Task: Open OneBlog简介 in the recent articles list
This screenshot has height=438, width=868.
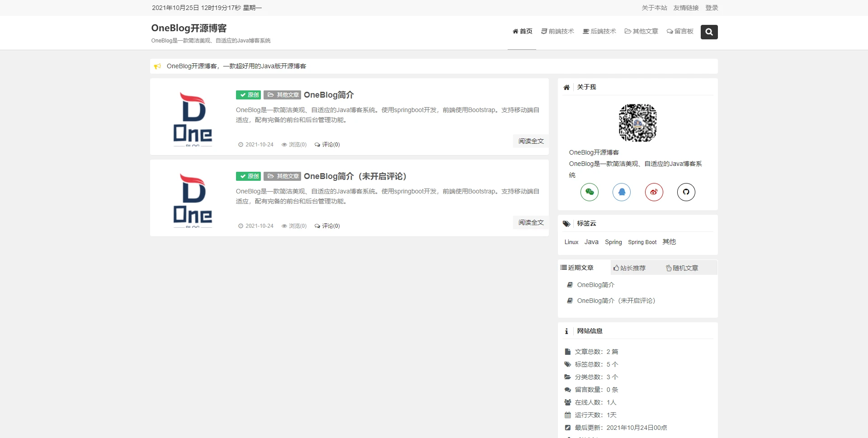Action: click(x=595, y=285)
